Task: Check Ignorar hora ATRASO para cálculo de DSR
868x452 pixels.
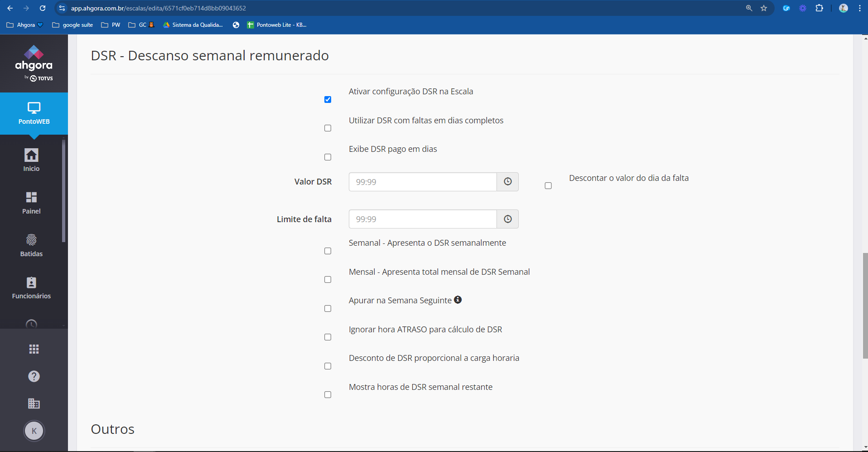Action: pyautogui.click(x=328, y=337)
